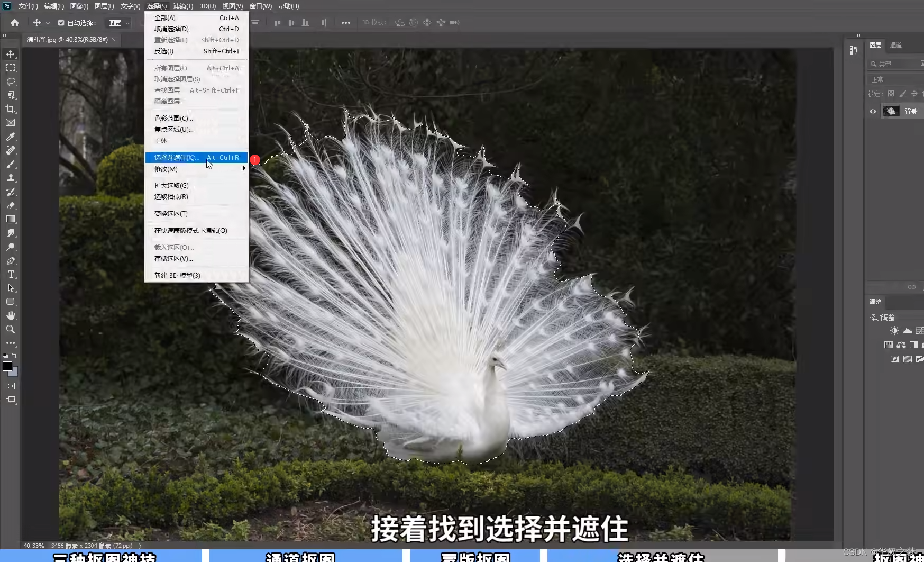924x562 pixels.
Task: Swap foreground and background colors
Action: [x=15, y=356]
